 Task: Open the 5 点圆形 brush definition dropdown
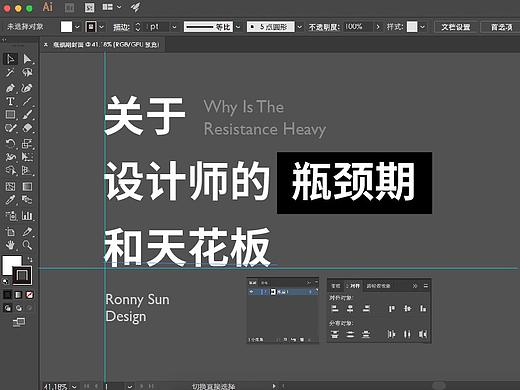click(300, 27)
